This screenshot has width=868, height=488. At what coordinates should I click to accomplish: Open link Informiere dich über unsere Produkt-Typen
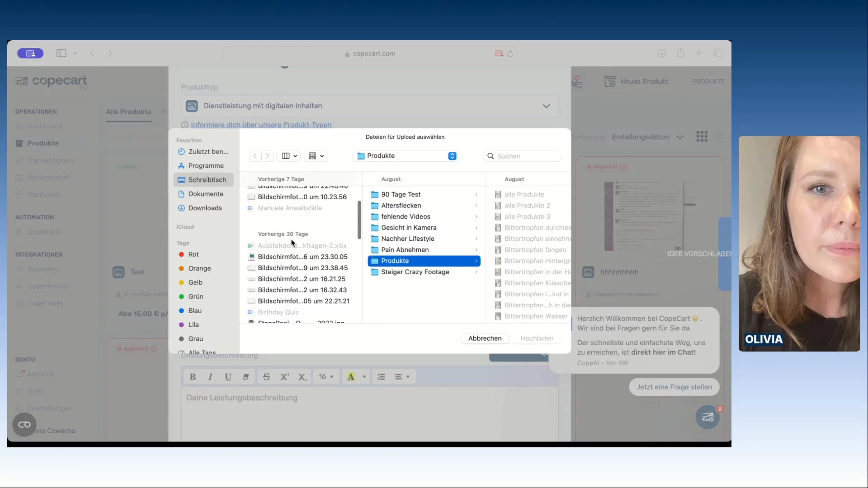(261, 125)
